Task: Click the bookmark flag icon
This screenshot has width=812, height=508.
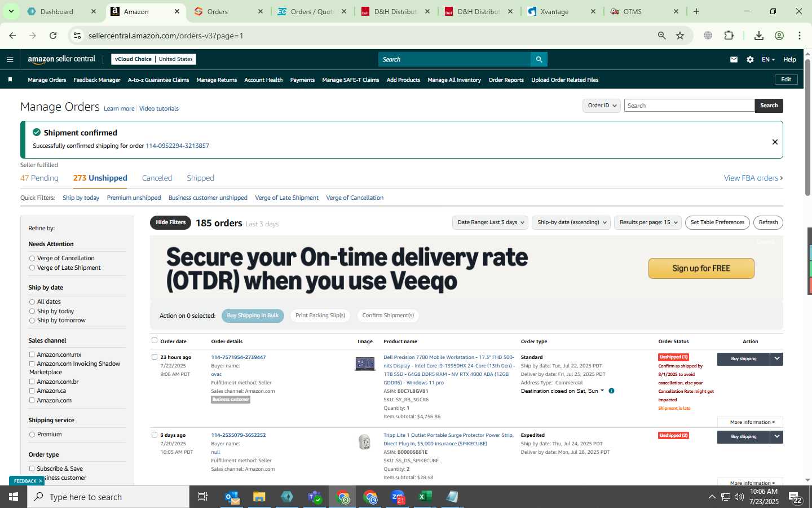Action: (10, 80)
